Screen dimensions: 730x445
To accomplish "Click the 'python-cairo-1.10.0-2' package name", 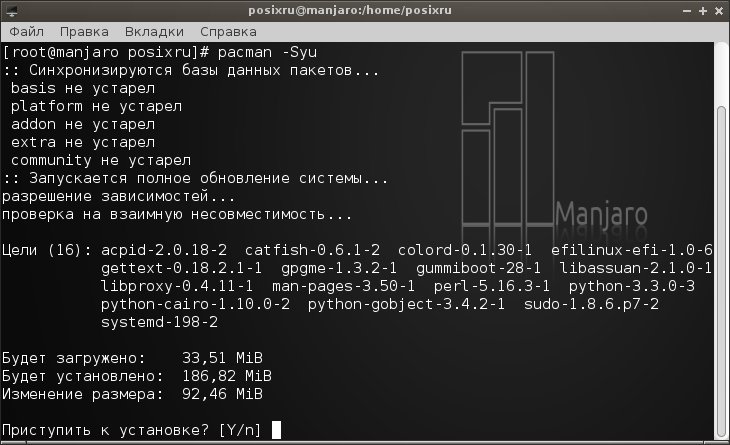I will (x=195, y=304).
